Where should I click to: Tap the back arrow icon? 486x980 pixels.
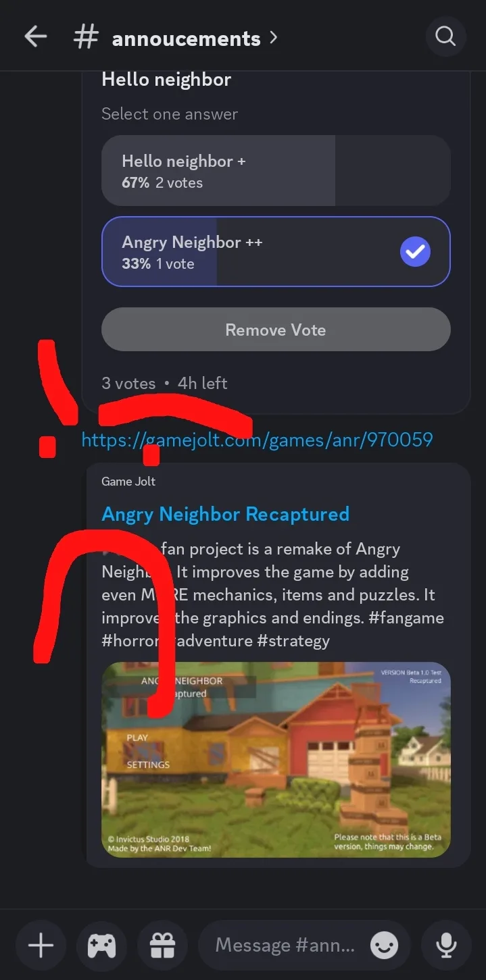click(35, 37)
